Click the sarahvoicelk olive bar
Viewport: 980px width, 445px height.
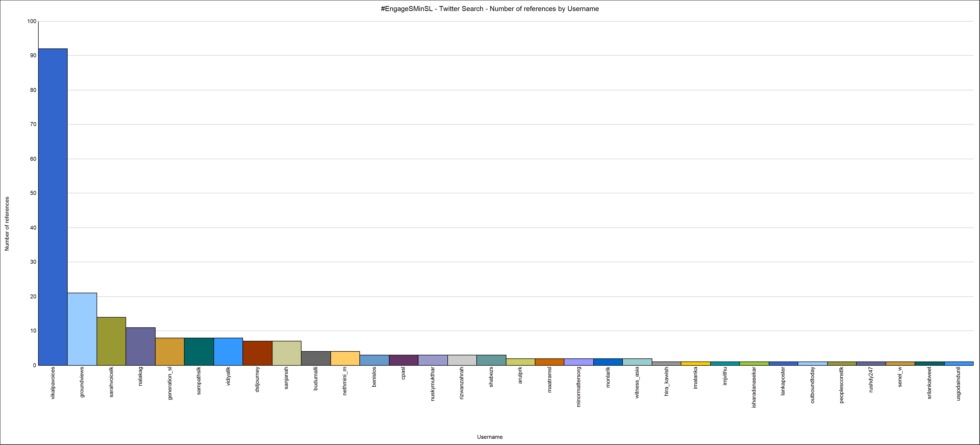click(x=111, y=341)
